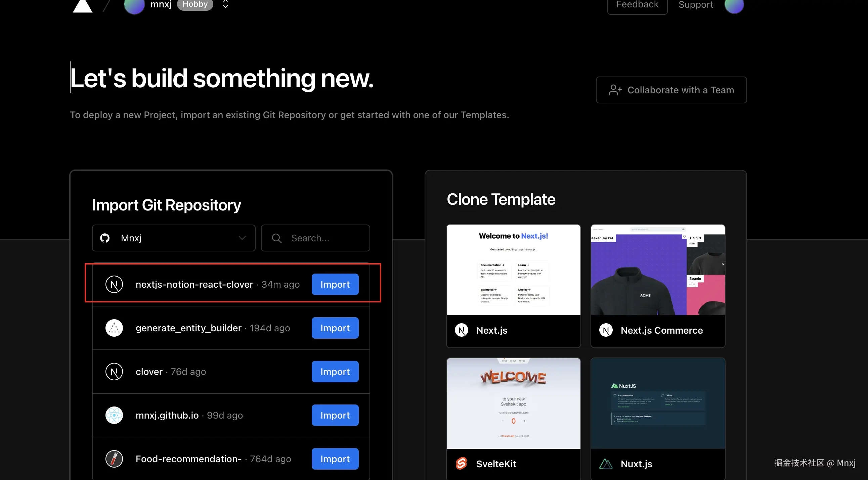Click the Next.js icon beside clover repo
This screenshot has height=480, width=868.
114,372
